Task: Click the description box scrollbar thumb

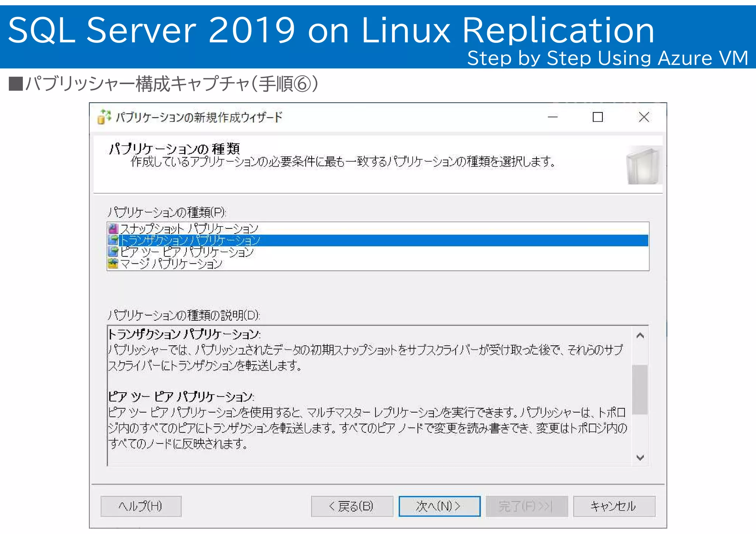Action: point(640,389)
